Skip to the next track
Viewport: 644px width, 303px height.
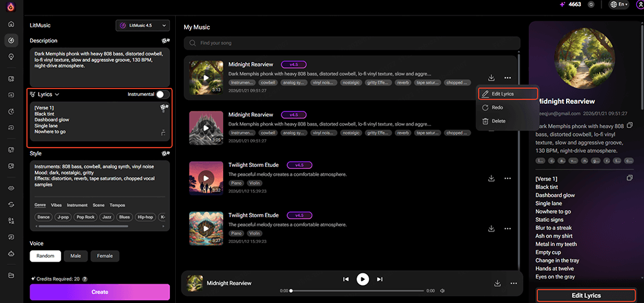[379, 279]
